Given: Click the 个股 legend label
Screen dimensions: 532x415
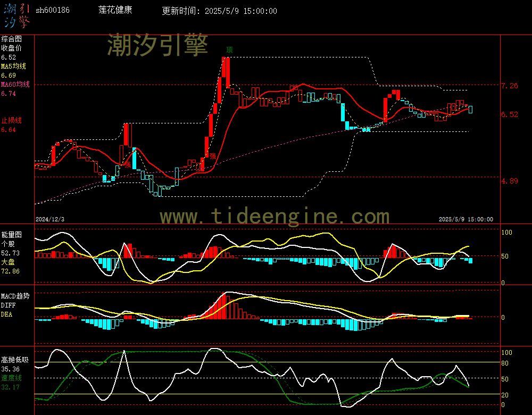Looking at the screenshot, I should click(8, 244).
